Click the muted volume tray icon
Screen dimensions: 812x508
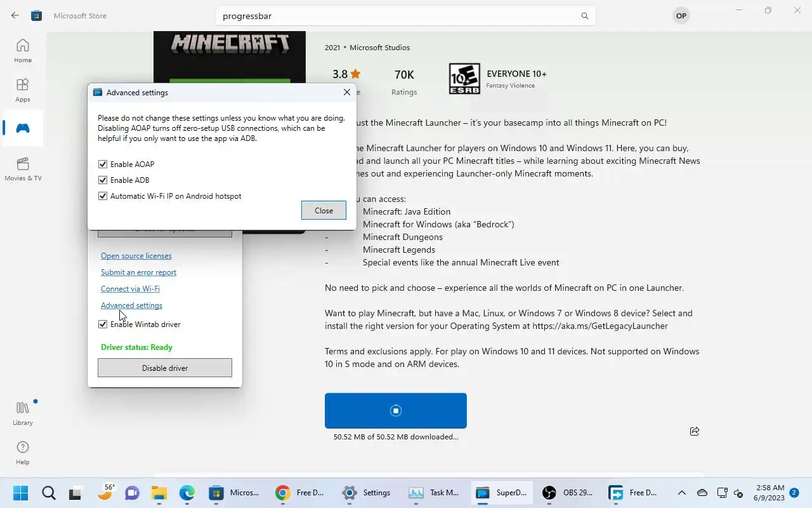(738, 493)
